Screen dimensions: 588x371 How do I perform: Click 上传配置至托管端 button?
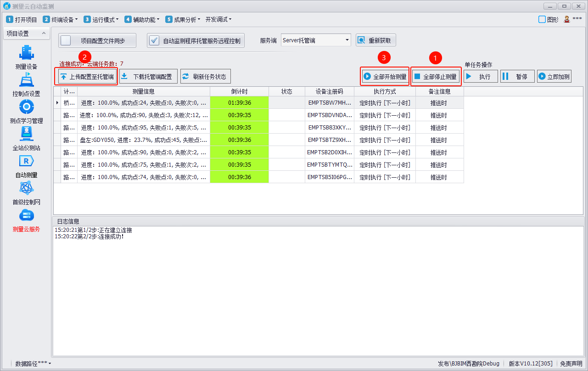point(87,77)
